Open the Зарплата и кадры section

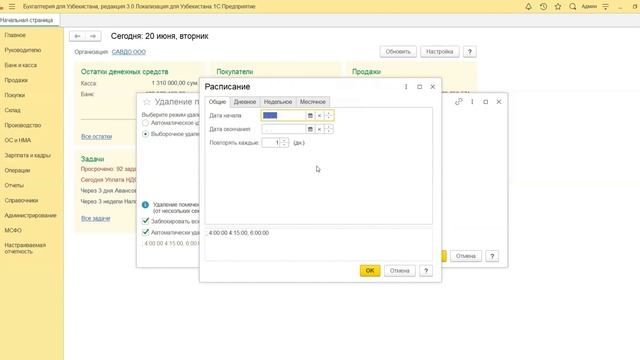tap(27, 156)
